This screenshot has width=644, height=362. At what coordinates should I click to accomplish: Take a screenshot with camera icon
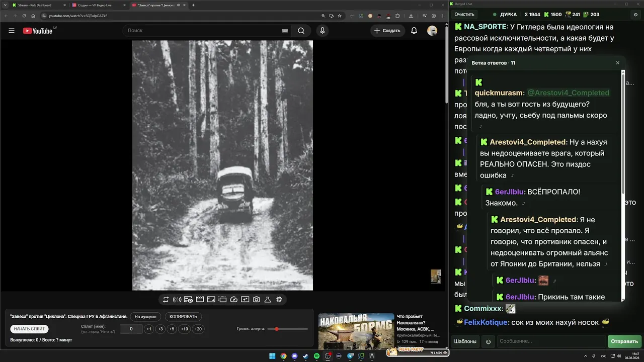click(x=257, y=300)
